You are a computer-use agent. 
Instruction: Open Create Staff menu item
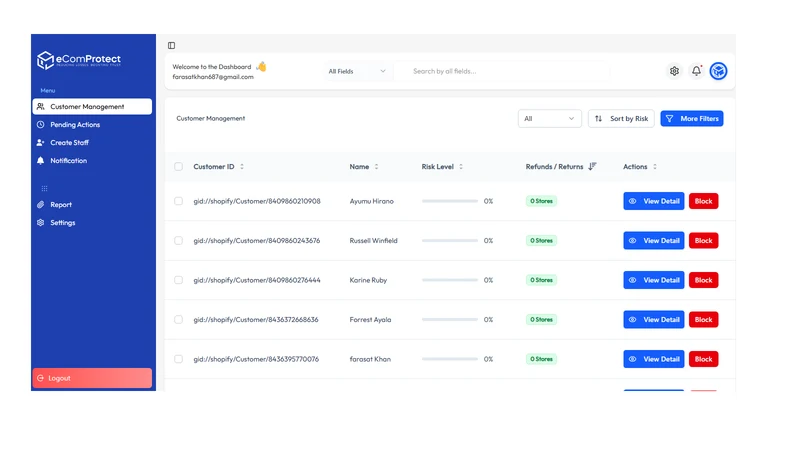[x=92, y=142]
